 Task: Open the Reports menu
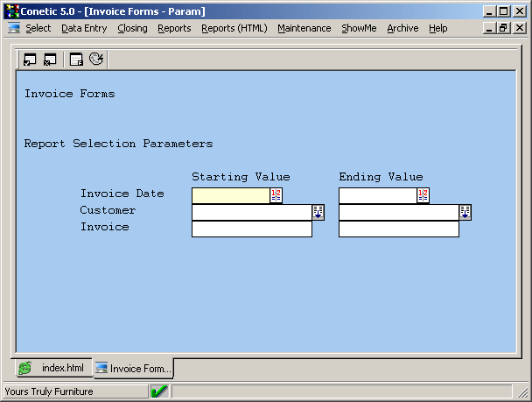click(x=174, y=28)
